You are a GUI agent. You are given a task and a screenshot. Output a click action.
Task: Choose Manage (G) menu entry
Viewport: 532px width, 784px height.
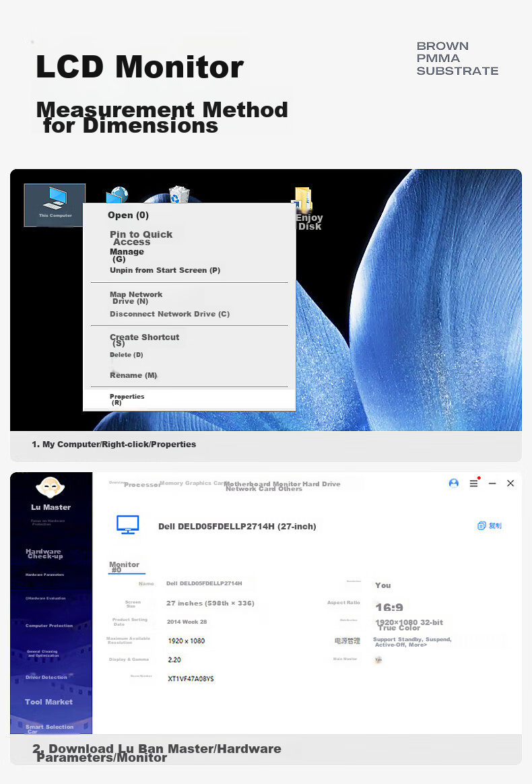127,255
